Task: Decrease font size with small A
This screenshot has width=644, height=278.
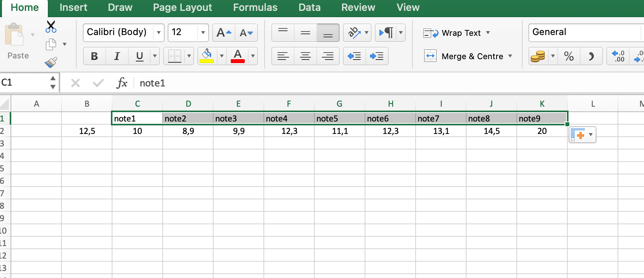Action: [246, 33]
